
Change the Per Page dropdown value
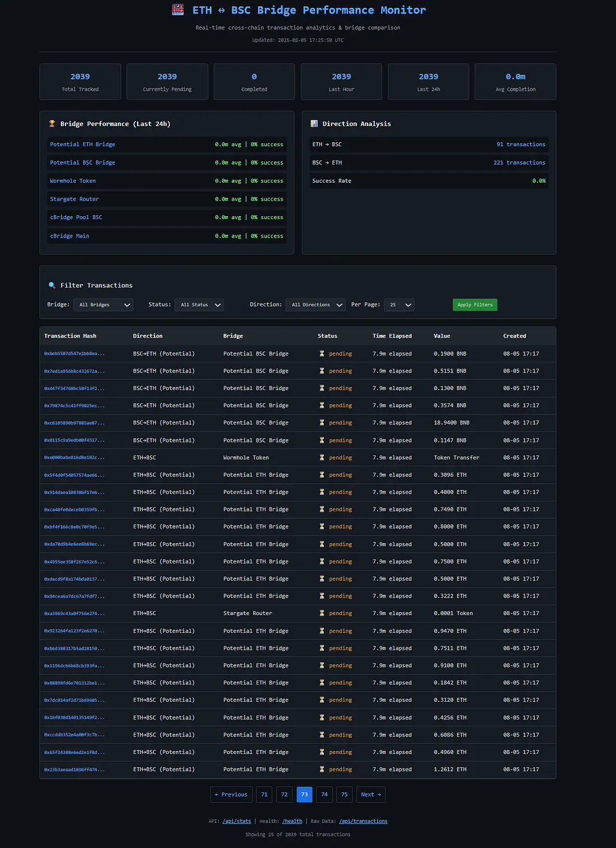click(399, 305)
